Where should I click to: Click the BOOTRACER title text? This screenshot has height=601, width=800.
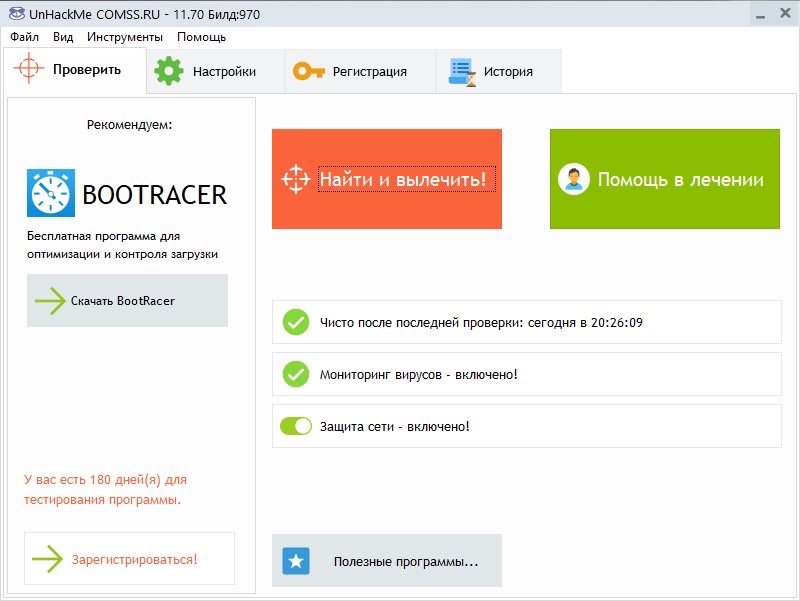pyautogui.click(x=154, y=194)
